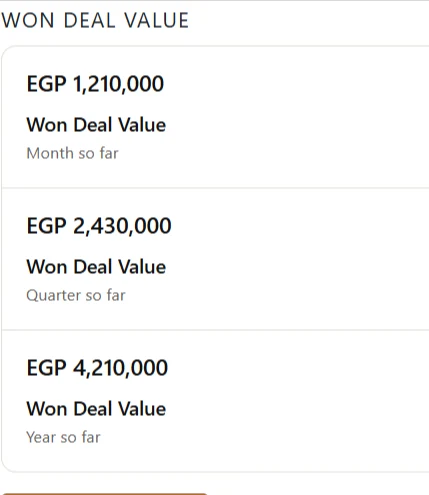
Task: Click the divider between Month and Quarter rows
Action: (215, 188)
